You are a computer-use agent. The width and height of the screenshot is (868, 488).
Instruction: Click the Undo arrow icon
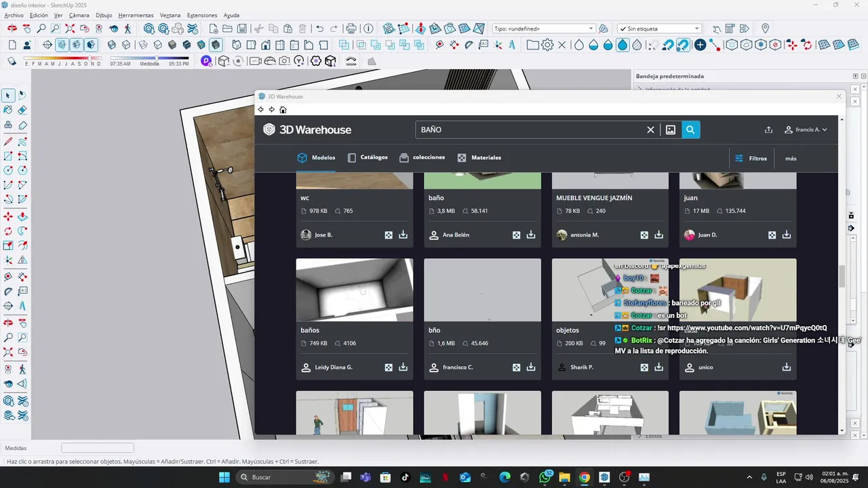coord(319,28)
